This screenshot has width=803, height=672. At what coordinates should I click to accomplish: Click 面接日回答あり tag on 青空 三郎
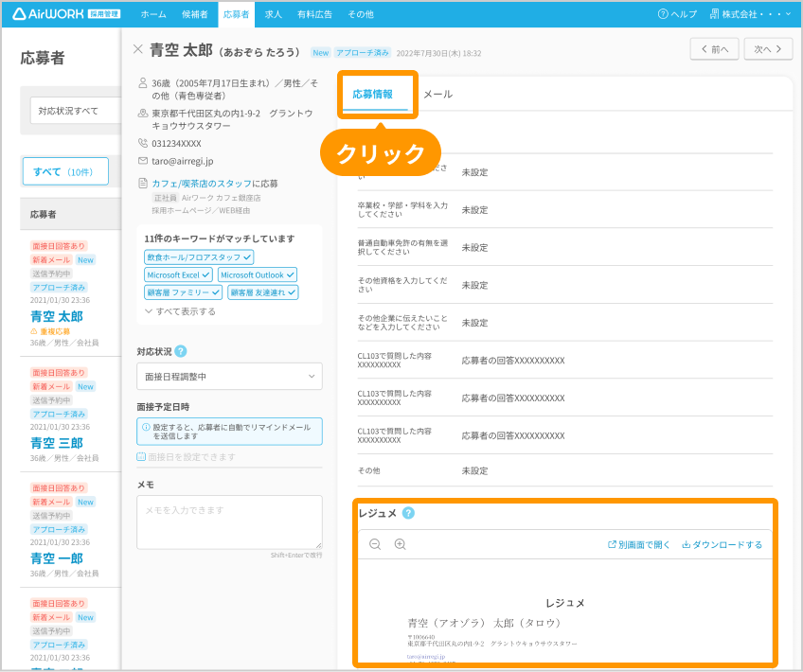tap(59, 373)
